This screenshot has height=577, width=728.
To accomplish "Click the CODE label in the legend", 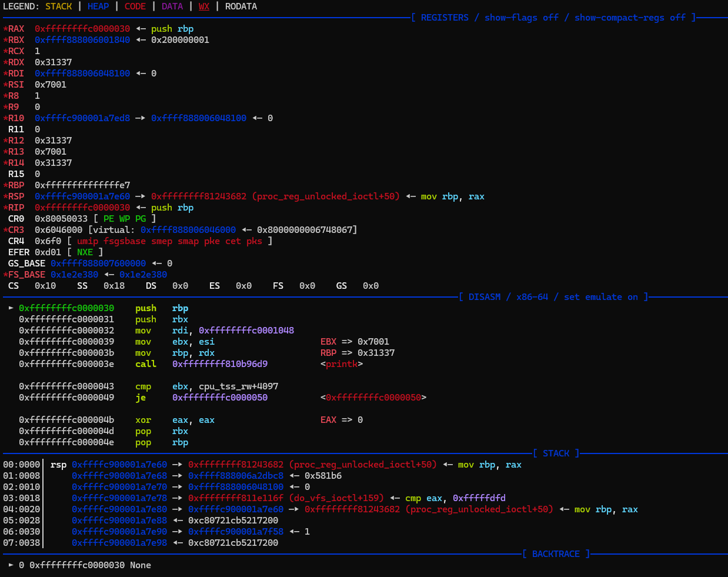I will click(x=135, y=6).
